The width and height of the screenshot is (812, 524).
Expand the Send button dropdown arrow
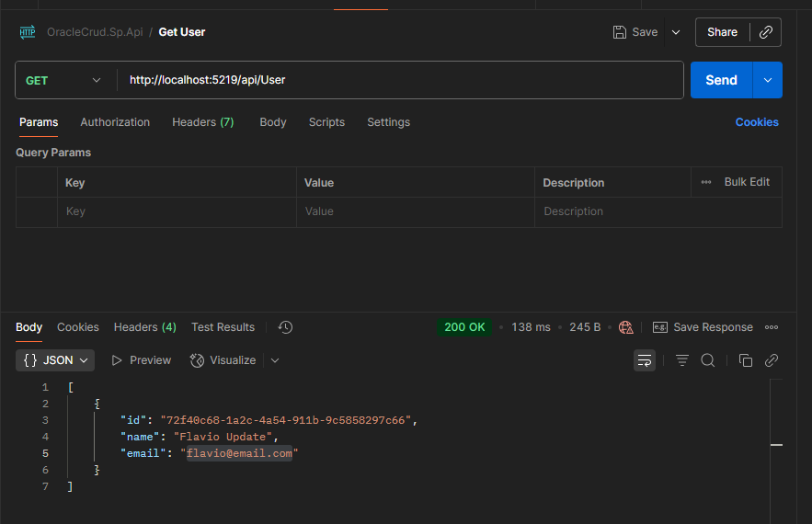pyautogui.click(x=767, y=80)
